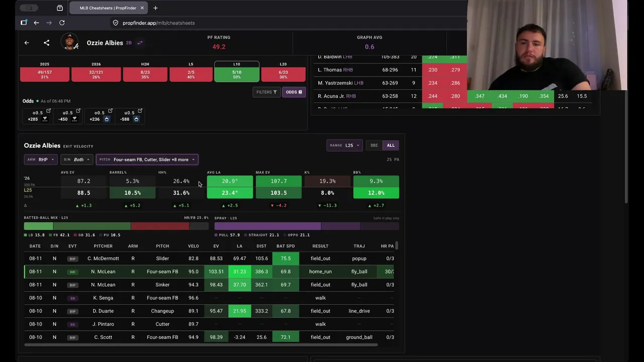Viewport: 644px width, 362px height.
Task: Open the Range L25 dropdown
Action: (x=345, y=145)
